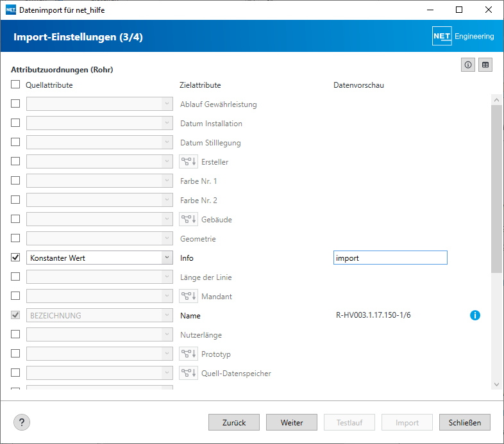Click the Info constant value input field
The image size is (504, 444).
[390, 258]
